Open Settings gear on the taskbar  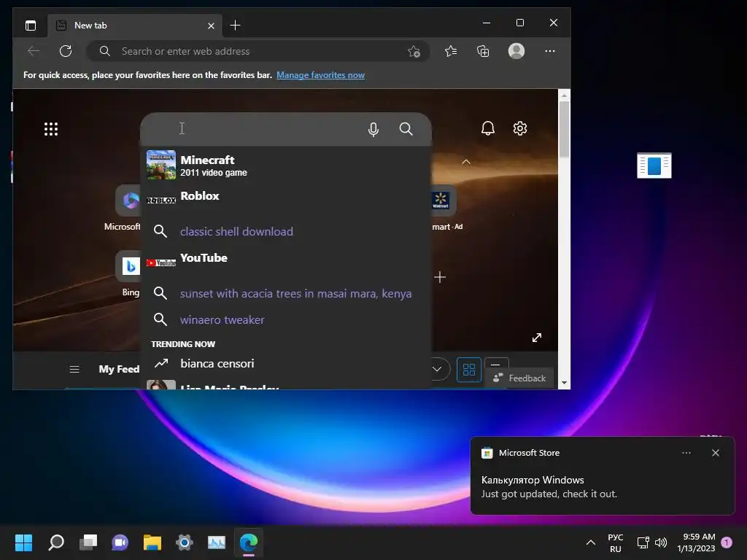[185, 542]
